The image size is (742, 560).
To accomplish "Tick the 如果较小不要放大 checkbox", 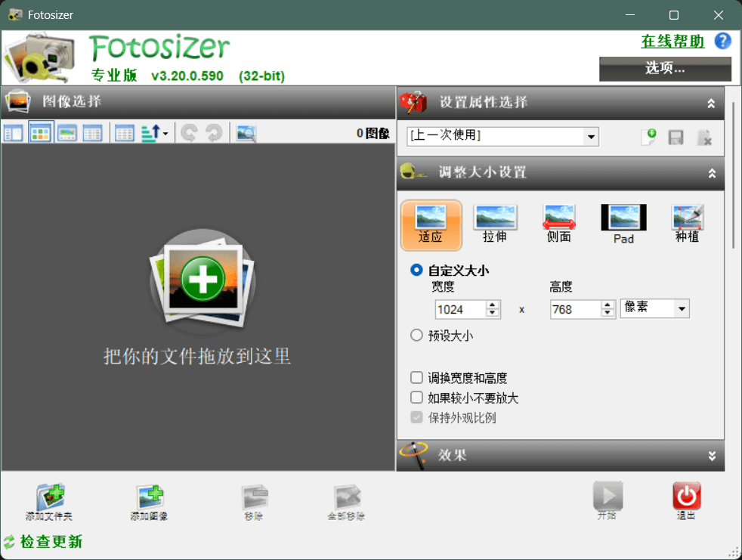I will click(x=416, y=398).
